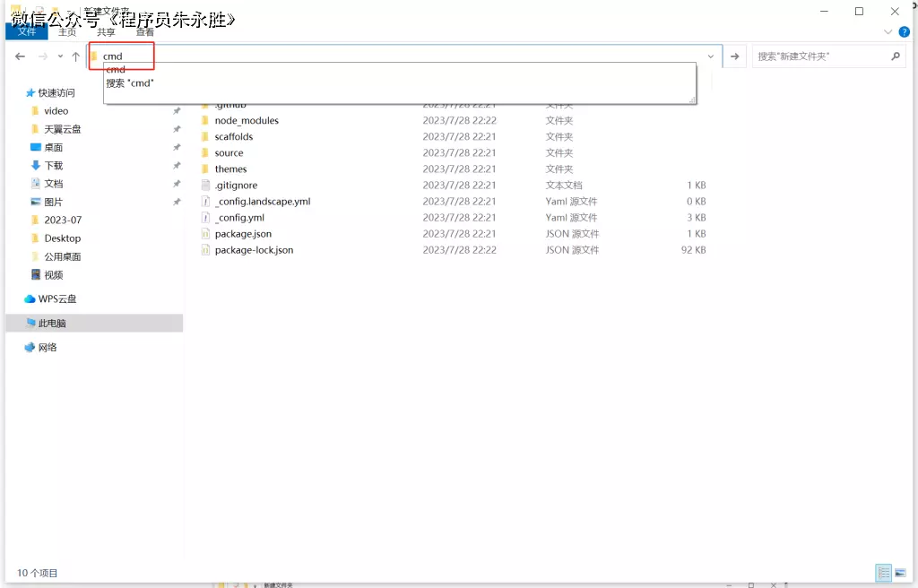This screenshot has height=588, width=918.
Task: Click the magnifier icon in the search box
Action: (x=895, y=56)
